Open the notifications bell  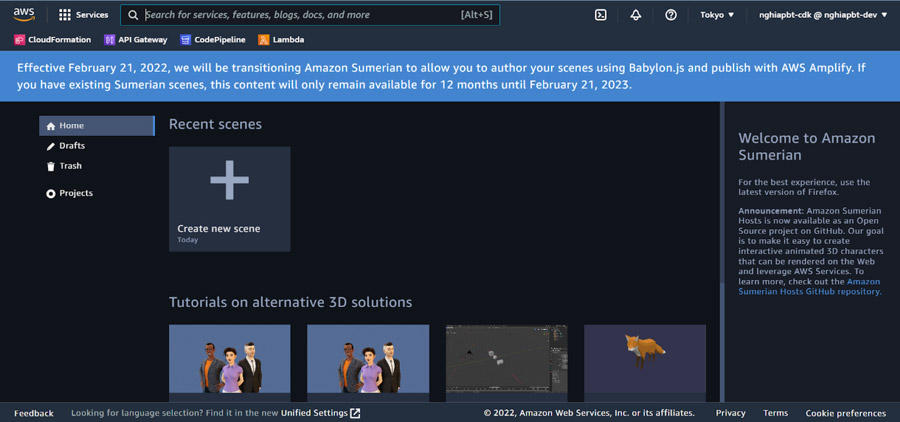click(x=635, y=15)
